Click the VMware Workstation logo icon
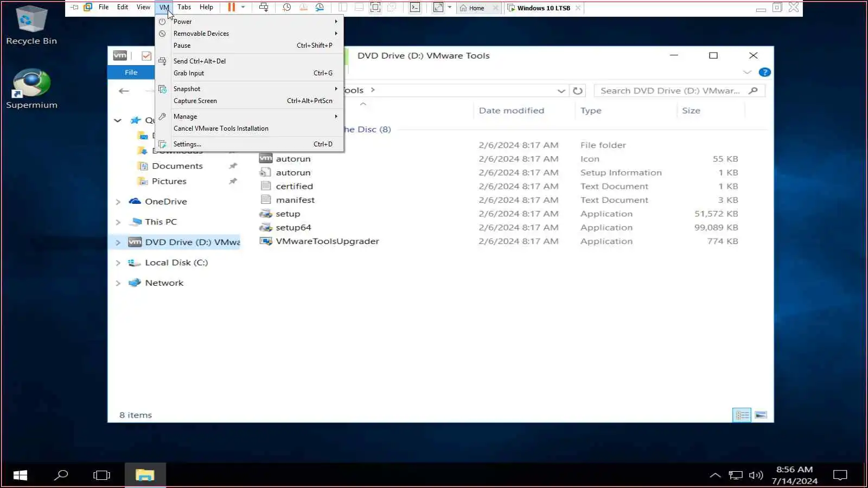 pyautogui.click(x=88, y=8)
